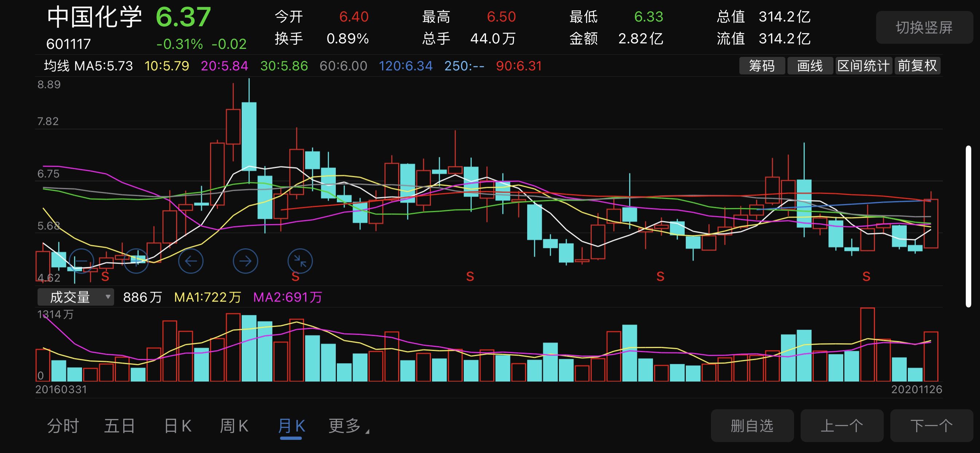Tap the right arrow circle icon
The height and width of the screenshot is (453, 980).
pyautogui.click(x=245, y=261)
